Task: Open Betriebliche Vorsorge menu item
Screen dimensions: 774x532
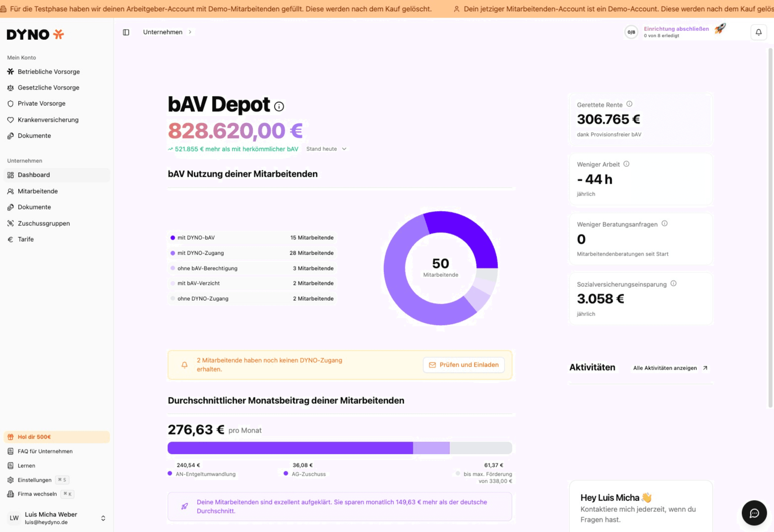Action: click(x=49, y=72)
